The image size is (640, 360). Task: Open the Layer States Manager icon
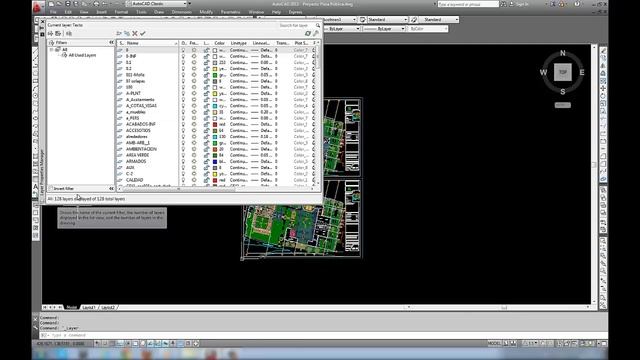[x=69, y=33]
